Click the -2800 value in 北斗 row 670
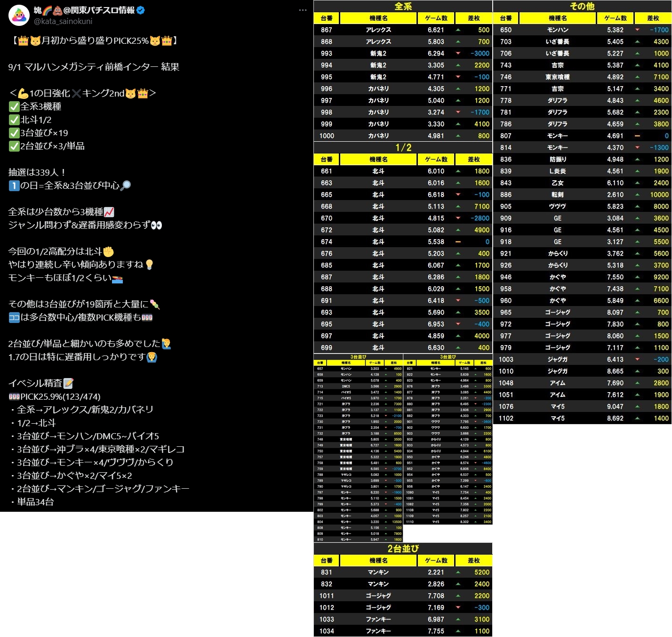 (480, 218)
